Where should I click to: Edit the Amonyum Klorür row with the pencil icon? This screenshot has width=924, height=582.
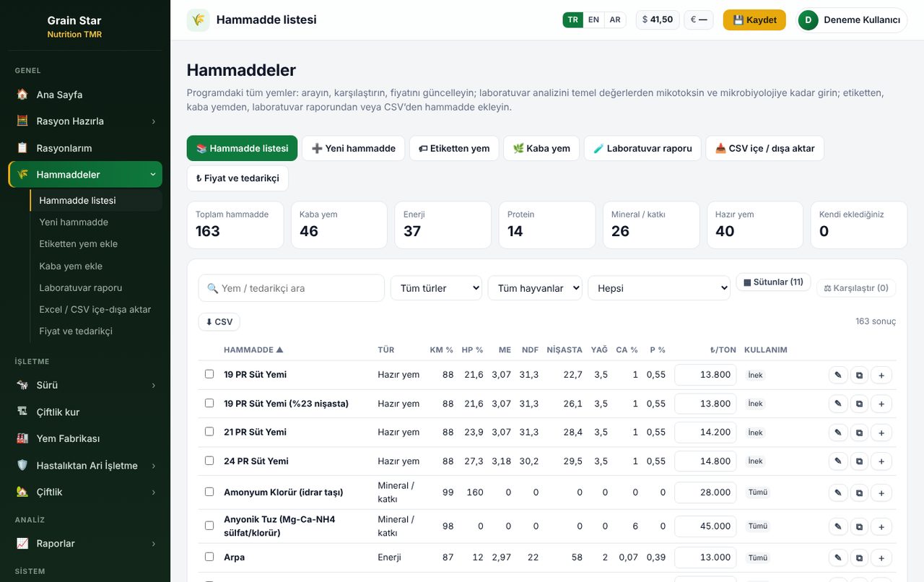click(838, 492)
